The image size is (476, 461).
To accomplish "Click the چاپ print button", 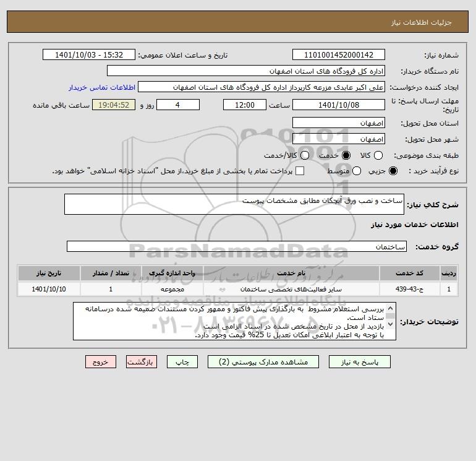I will pyautogui.click(x=182, y=361).
